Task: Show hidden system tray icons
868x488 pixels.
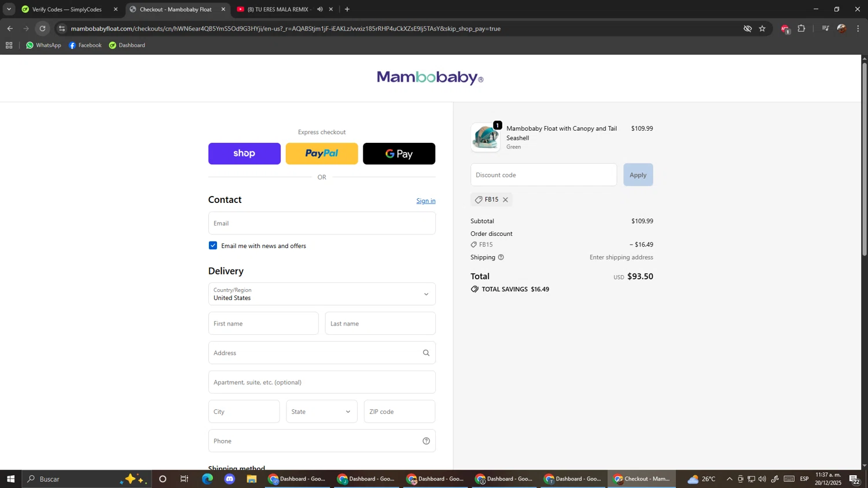Action: click(x=729, y=479)
